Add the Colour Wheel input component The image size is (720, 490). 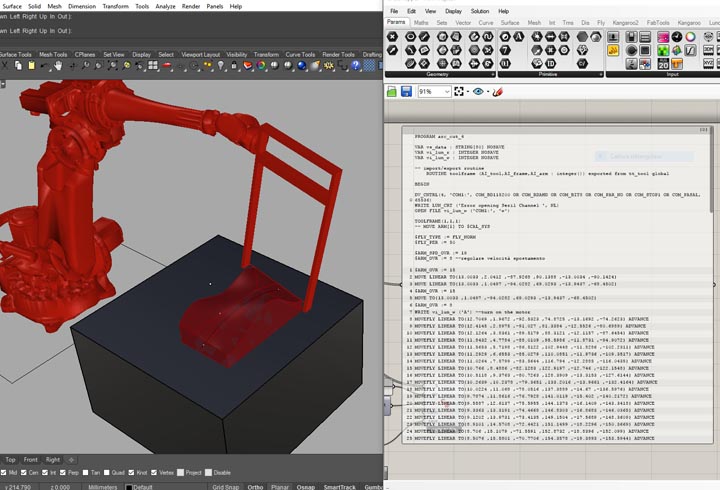[690, 37]
